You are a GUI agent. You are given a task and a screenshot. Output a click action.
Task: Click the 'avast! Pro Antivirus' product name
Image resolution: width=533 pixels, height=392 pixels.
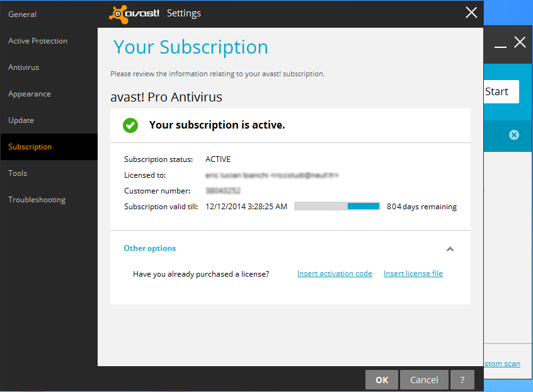click(166, 97)
